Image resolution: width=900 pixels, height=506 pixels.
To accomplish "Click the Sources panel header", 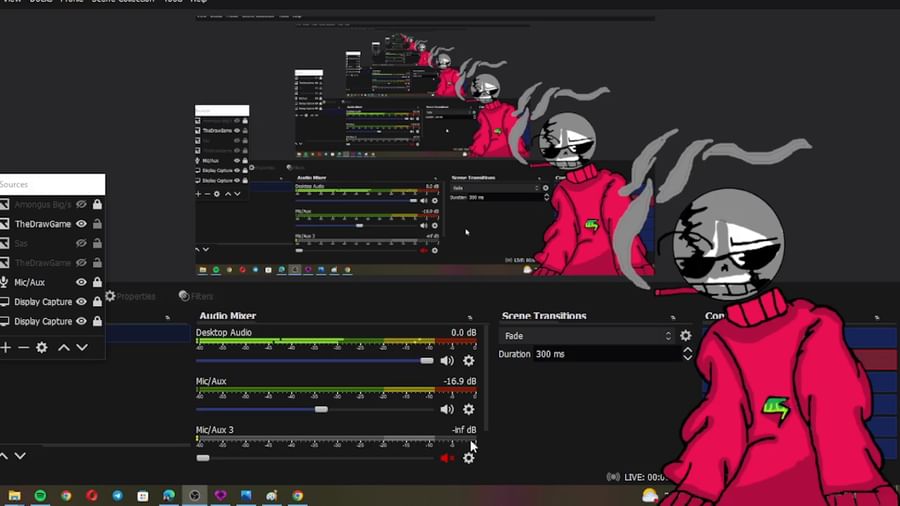I will (x=52, y=184).
